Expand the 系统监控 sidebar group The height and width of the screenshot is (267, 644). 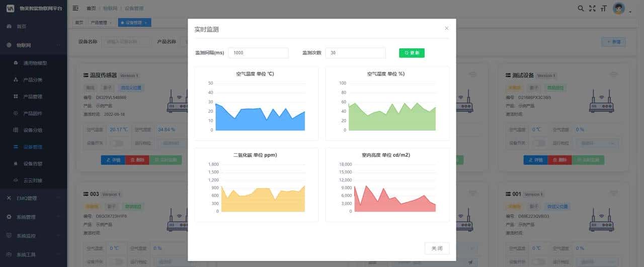pos(33,235)
